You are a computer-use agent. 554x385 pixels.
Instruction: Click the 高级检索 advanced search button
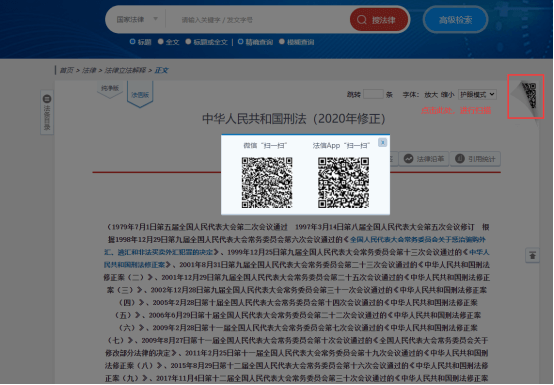coord(455,20)
